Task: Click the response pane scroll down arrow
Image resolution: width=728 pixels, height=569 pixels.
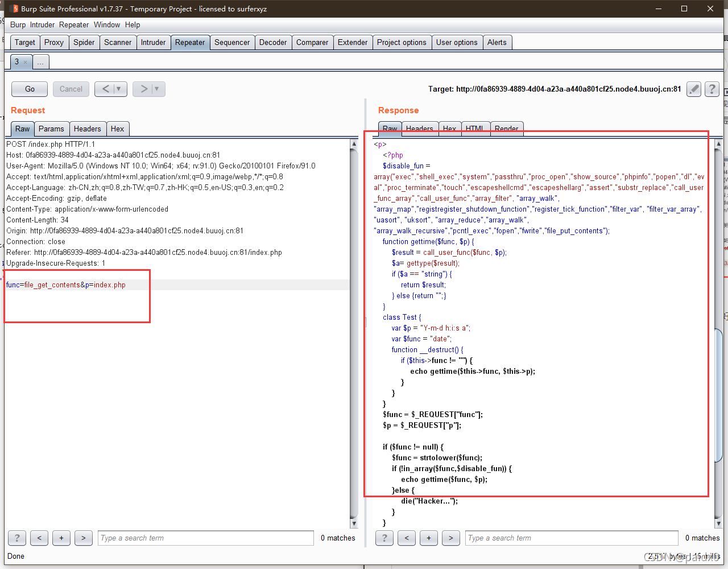Action: 718,523
